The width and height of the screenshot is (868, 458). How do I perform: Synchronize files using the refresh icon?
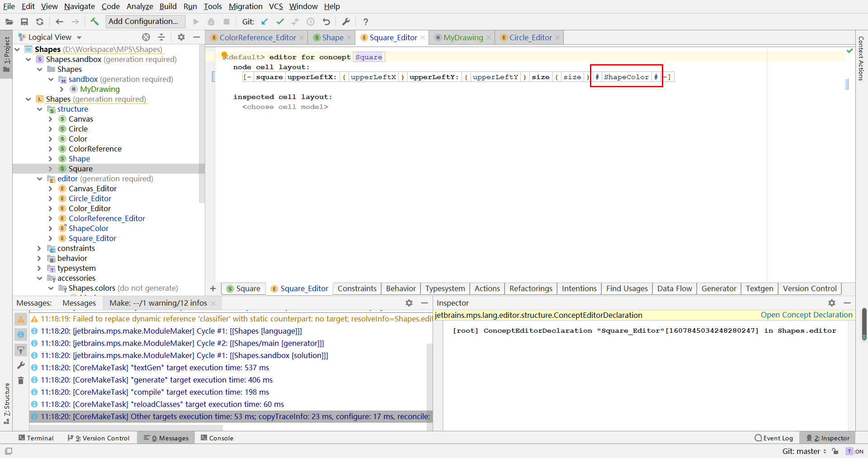(39, 21)
